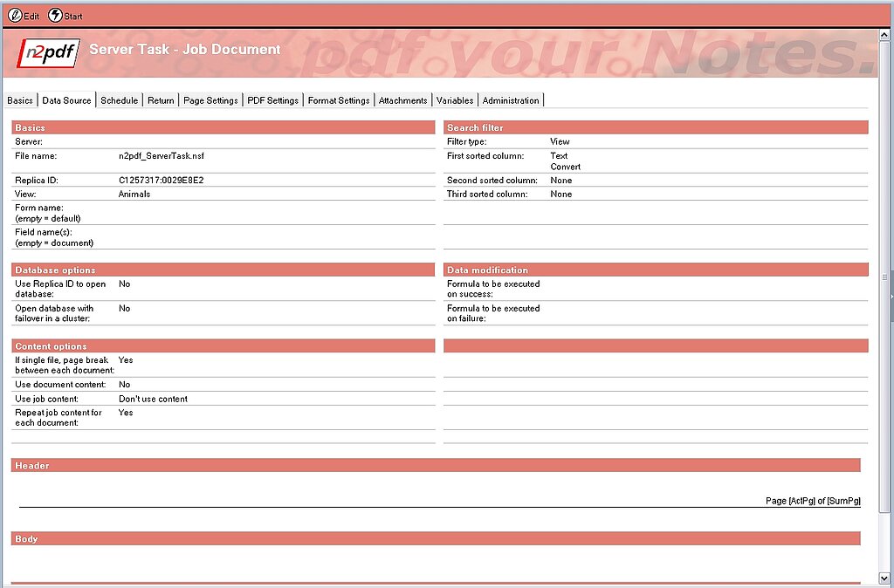Click the vertical scrollbar up arrow
This screenshot has width=894, height=588.
pos(884,35)
